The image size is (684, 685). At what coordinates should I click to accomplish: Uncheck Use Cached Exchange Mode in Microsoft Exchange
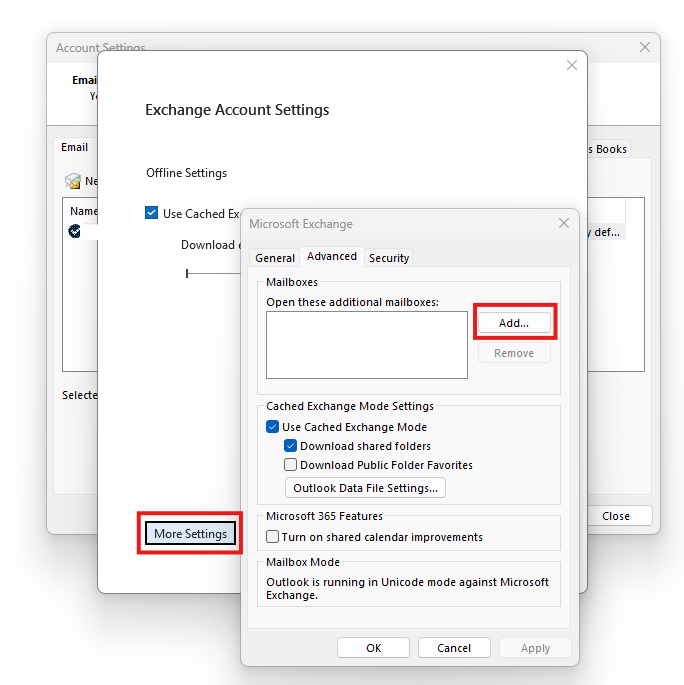[273, 427]
